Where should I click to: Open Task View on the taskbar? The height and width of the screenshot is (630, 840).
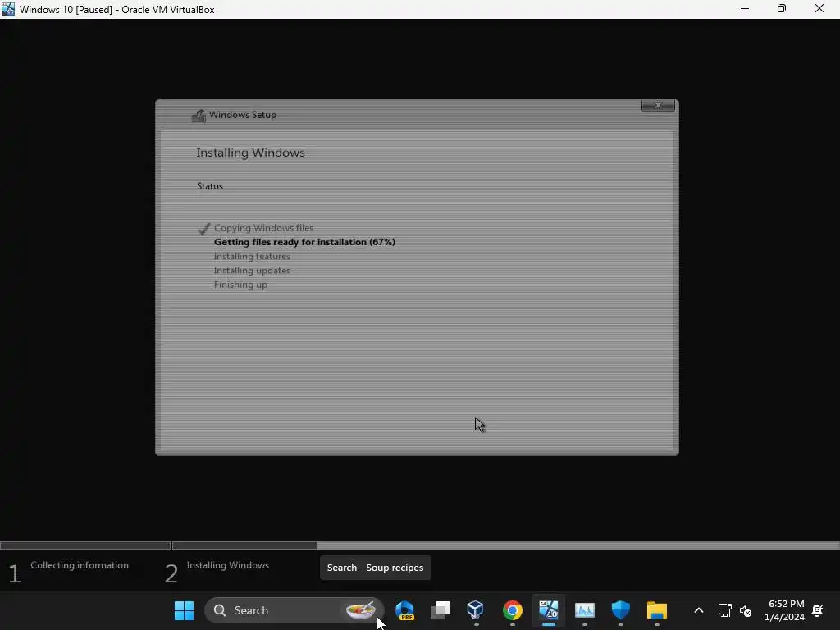coord(441,610)
